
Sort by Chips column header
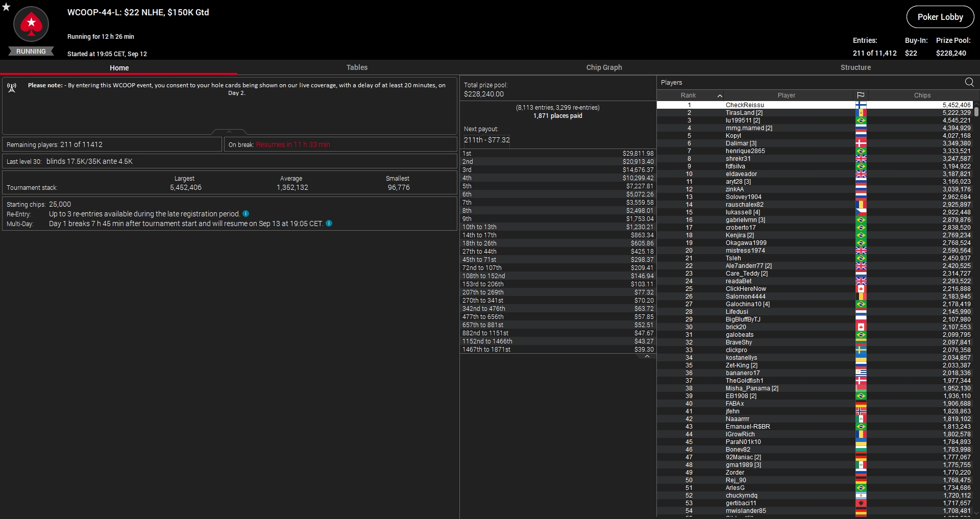click(x=922, y=95)
